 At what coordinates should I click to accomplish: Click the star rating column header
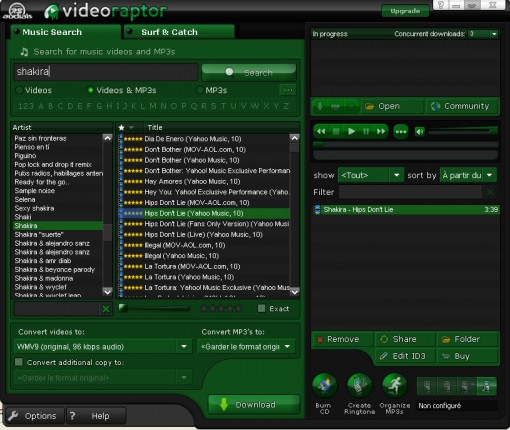pyautogui.click(x=122, y=127)
